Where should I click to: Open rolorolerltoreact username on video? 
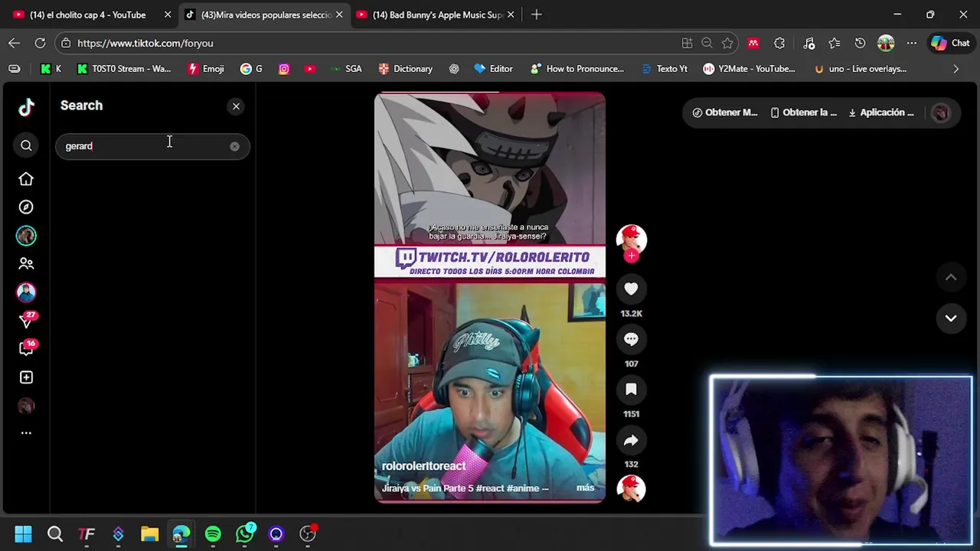click(423, 465)
